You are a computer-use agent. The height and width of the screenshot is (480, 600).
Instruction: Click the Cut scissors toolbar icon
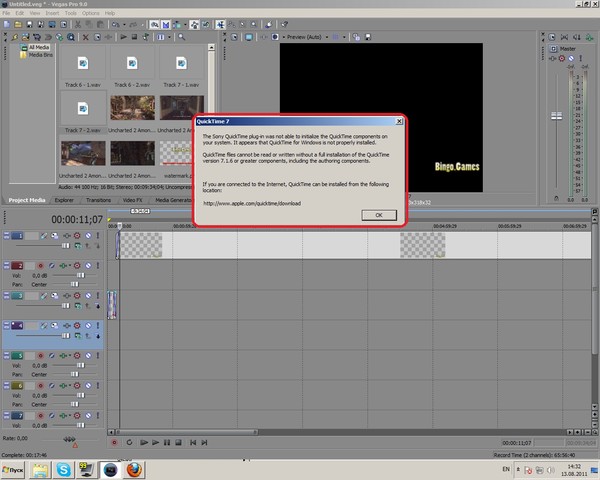78,24
